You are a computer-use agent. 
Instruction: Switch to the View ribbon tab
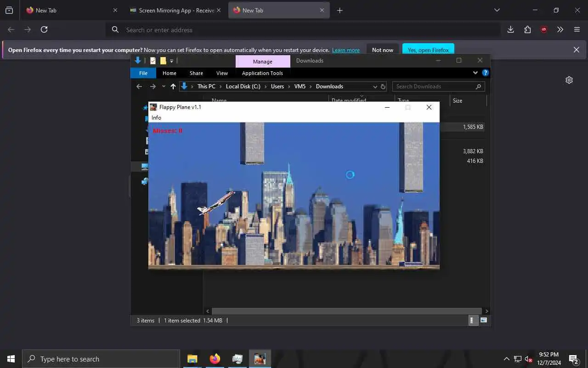click(x=222, y=73)
